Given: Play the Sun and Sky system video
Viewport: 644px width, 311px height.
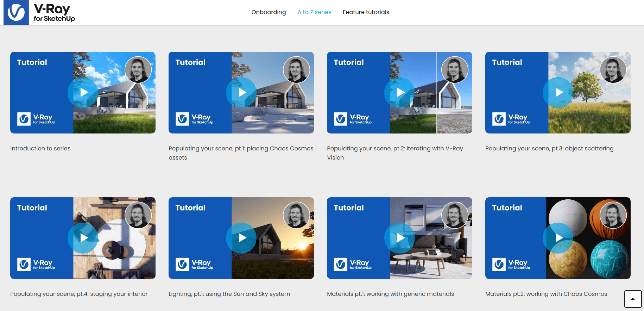Looking at the screenshot, I should [x=241, y=238].
